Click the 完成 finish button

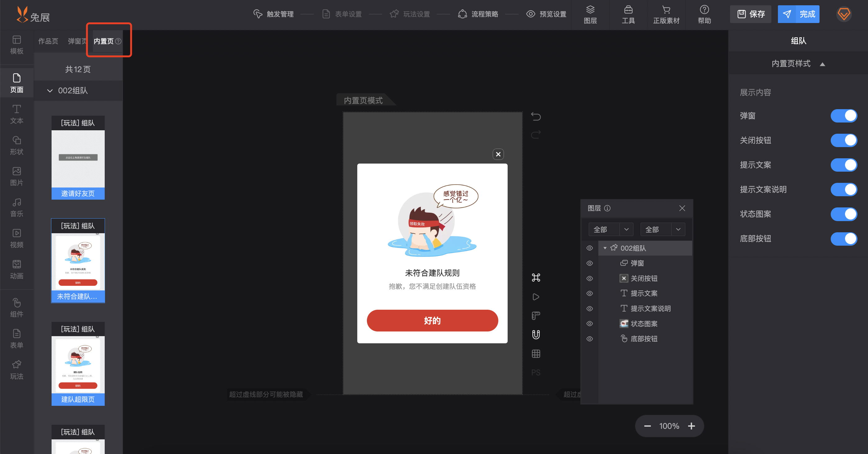(798, 14)
